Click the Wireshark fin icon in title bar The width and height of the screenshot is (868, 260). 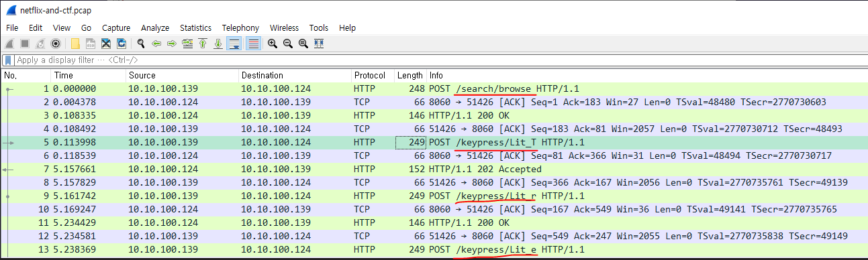pyautogui.click(x=11, y=11)
